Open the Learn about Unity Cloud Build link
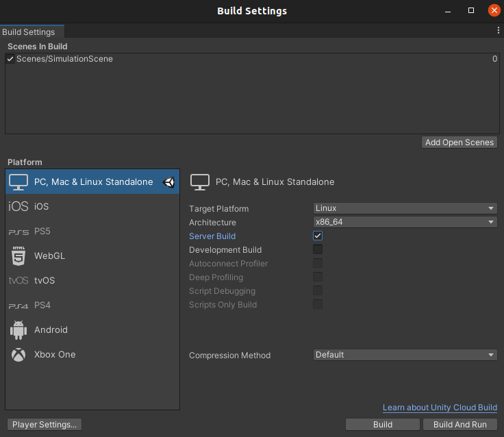 pyautogui.click(x=440, y=408)
